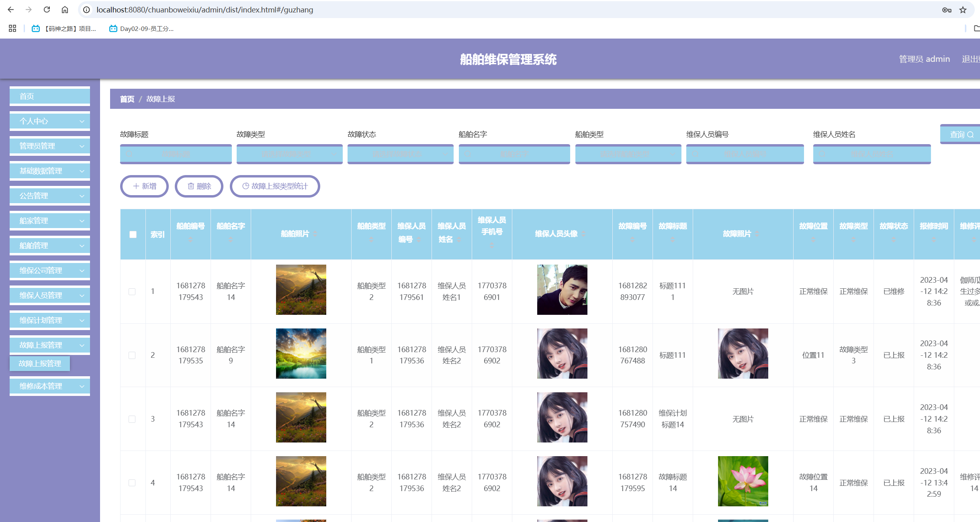The width and height of the screenshot is (980, 522).
Task: Sort by the 故障标题 column sort arrows
Action: 673,239
